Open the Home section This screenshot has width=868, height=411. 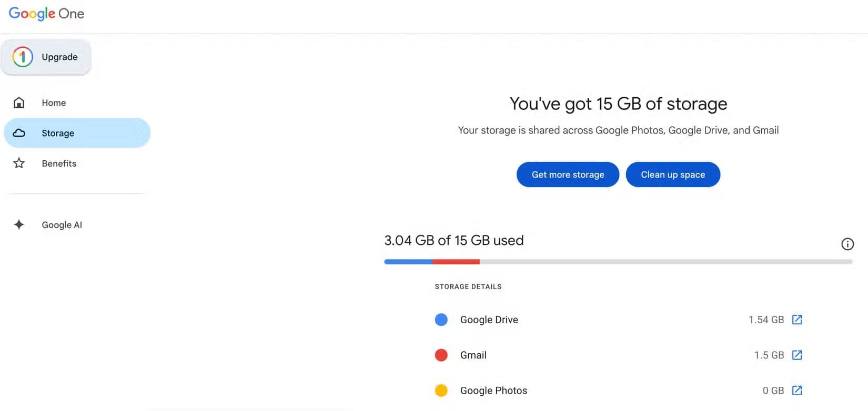[x=54, y=102]
